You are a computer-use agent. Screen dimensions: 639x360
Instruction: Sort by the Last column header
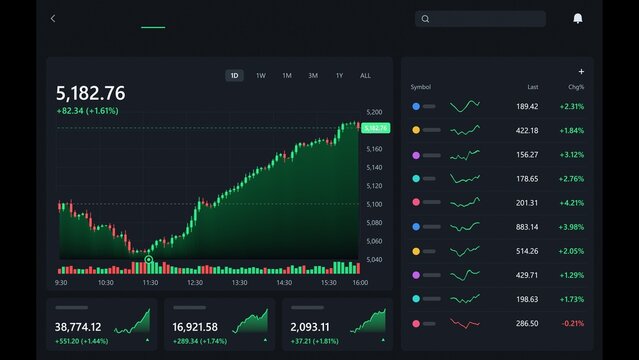[533, 87]
